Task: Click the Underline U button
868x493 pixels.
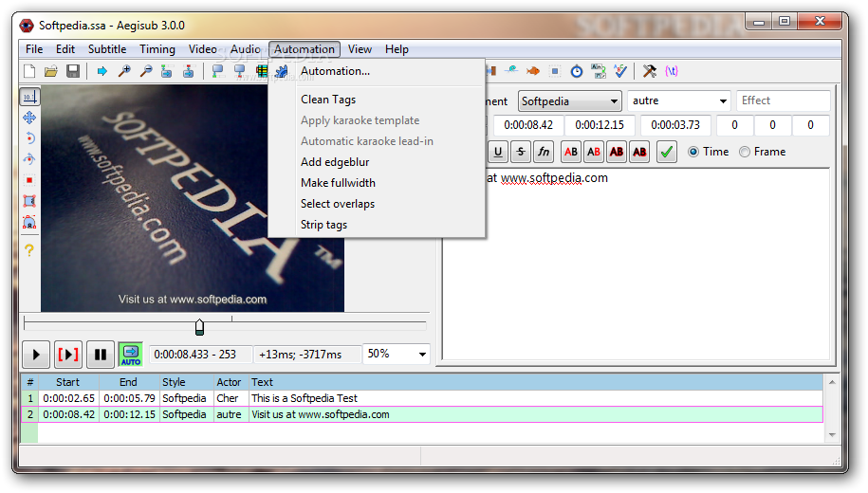Action: [x=498, y=152]
